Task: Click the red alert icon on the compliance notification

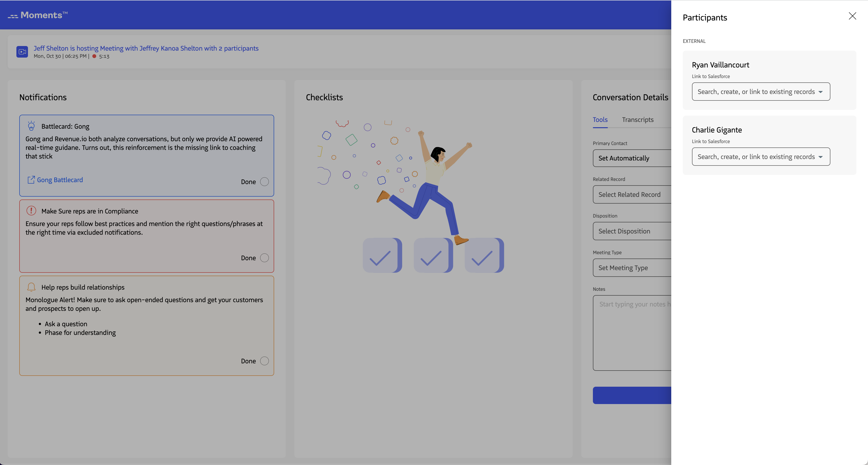Action: click(x=31, y=211)
